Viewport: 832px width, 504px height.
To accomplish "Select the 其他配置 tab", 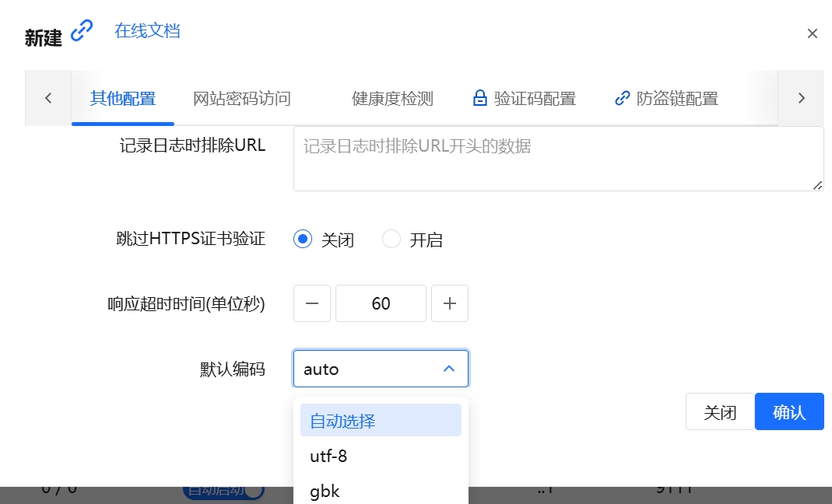I will (122, 99).
